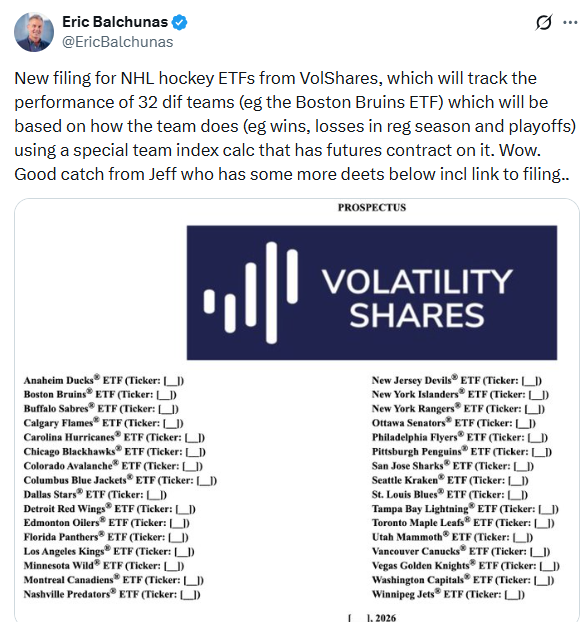
Task: Click the VOLATILITY SHARES logo text
Action: coord(417,298)
